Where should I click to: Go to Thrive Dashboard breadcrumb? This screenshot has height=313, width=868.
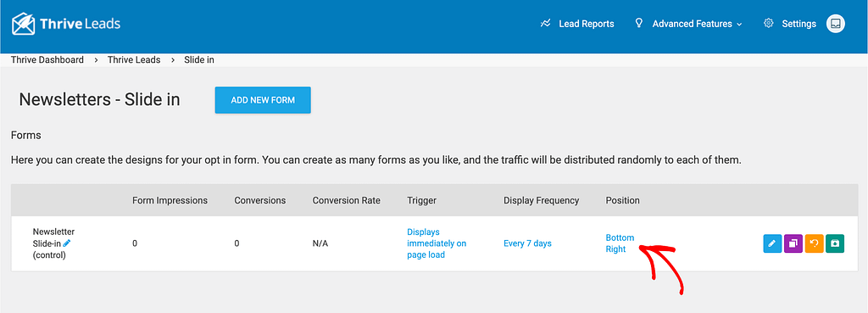47,60
